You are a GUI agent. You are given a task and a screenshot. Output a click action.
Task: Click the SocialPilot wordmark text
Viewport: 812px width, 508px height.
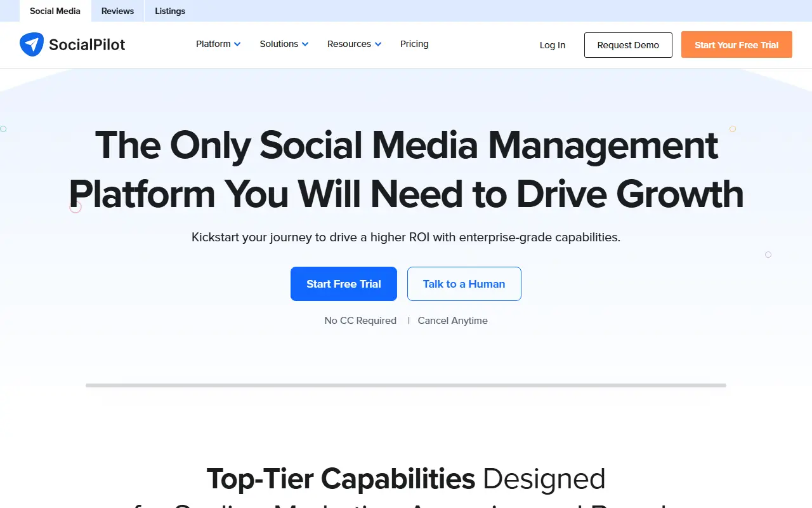point(87,44)
